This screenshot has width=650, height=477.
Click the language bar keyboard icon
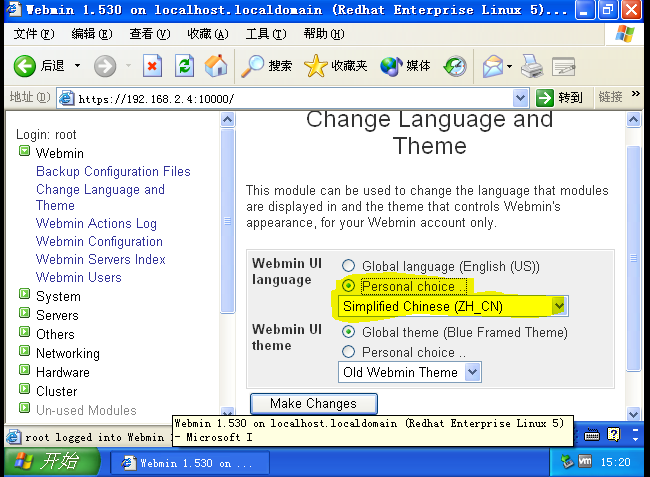coord(592,435)
